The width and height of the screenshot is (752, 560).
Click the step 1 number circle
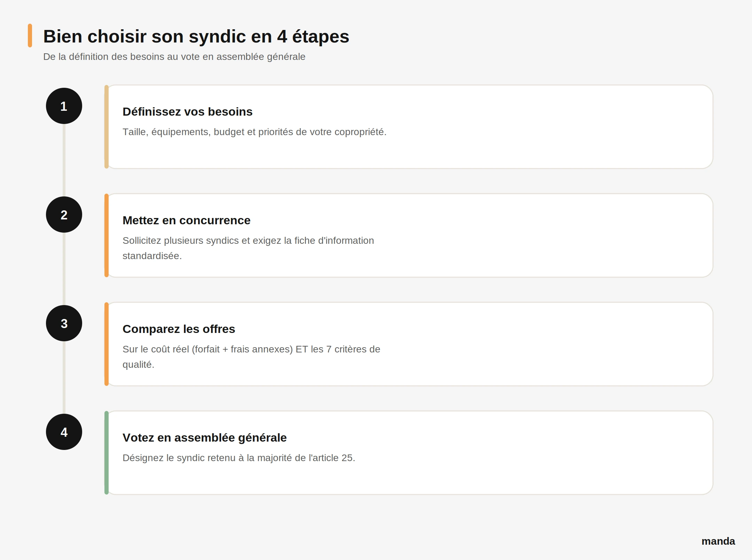point(64,106)
